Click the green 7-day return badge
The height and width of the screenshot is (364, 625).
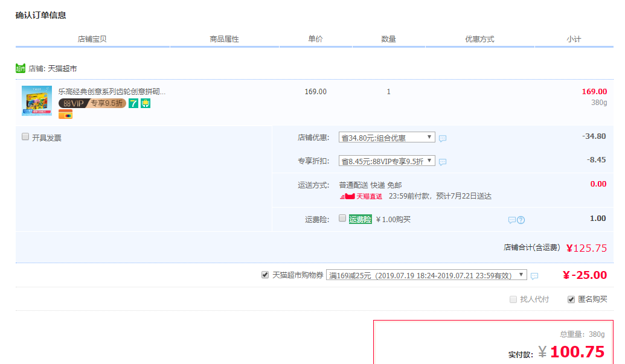click(x=133, y=104)
